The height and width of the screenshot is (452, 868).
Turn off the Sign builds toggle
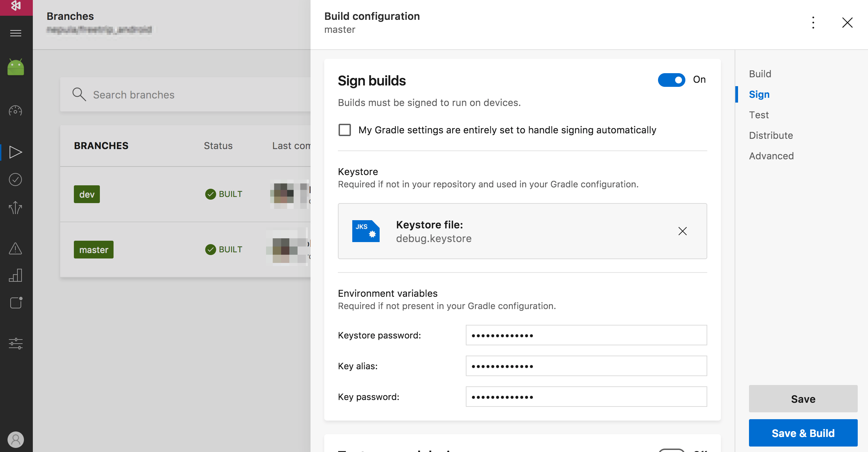click(x=671, y=80)
